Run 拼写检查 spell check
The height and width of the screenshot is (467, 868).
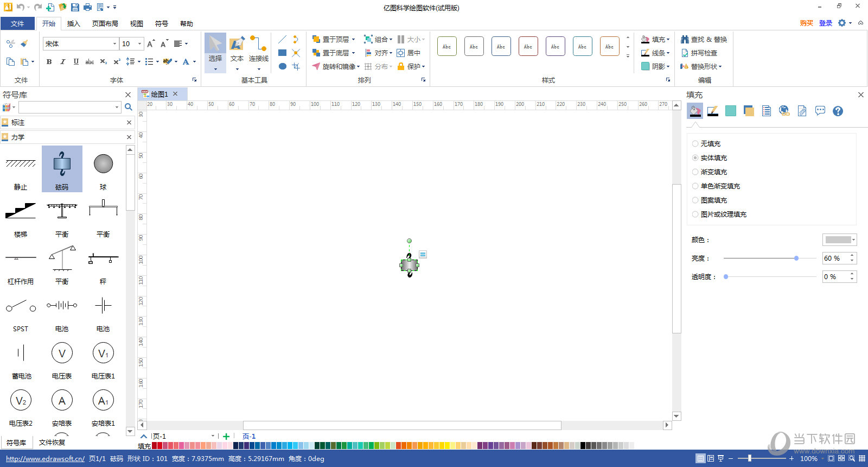pyautogui.click(x=699, y=53)
